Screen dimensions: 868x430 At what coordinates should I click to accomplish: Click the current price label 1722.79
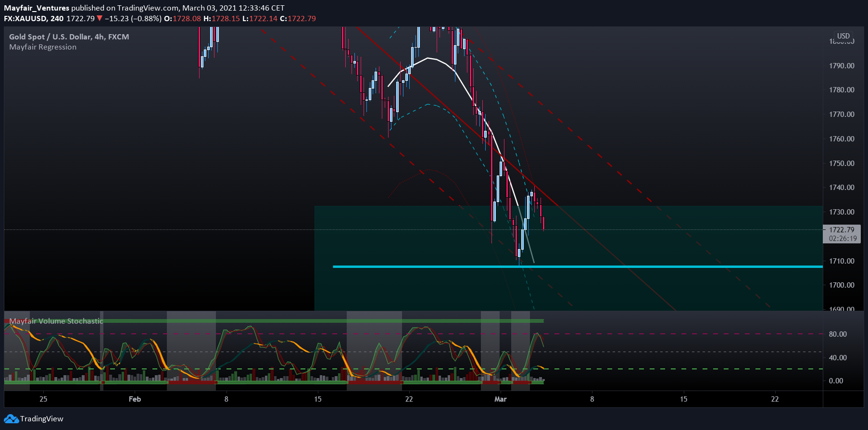[x=842, y=230]
